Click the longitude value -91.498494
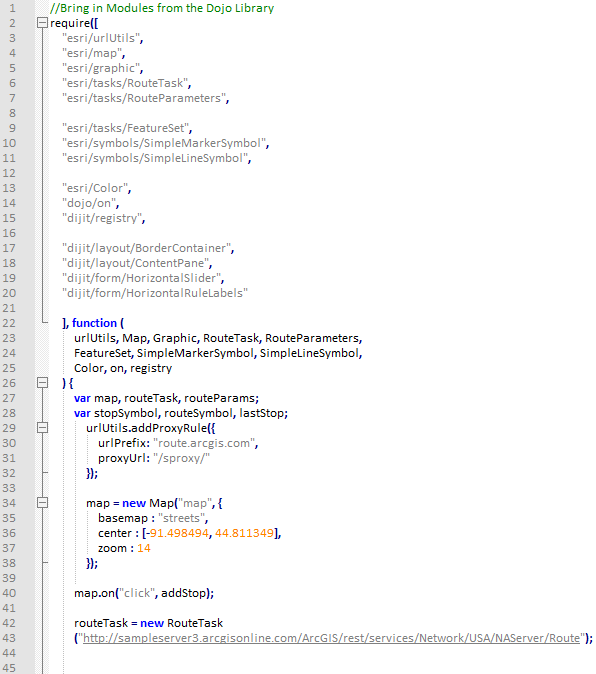 176,533
